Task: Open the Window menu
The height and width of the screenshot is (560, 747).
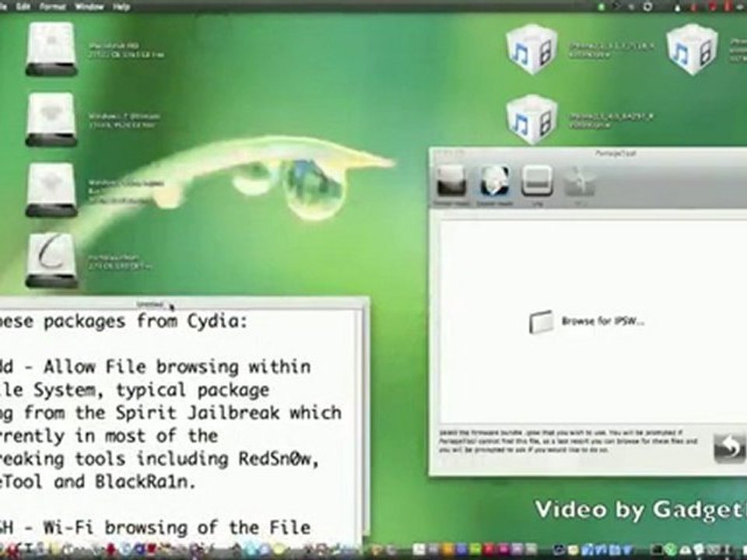Action: click(x=89, y=7)
